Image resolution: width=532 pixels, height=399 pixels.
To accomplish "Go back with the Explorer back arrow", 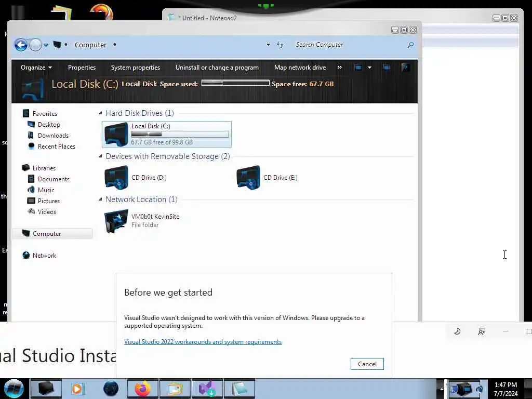I will (x=21, y=45).
